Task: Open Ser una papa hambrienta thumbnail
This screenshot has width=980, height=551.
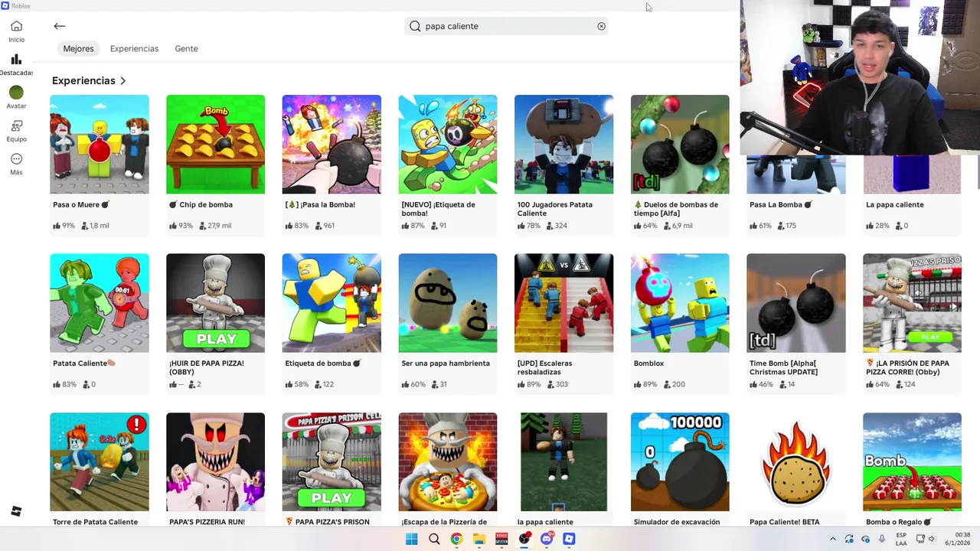Action: (x=448, y=303)
